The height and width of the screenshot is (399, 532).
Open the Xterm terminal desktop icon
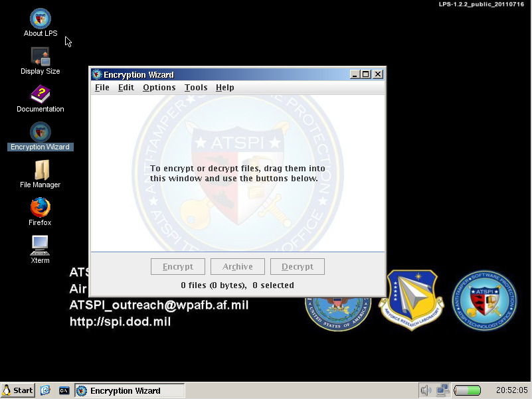[x=41, y=246]
